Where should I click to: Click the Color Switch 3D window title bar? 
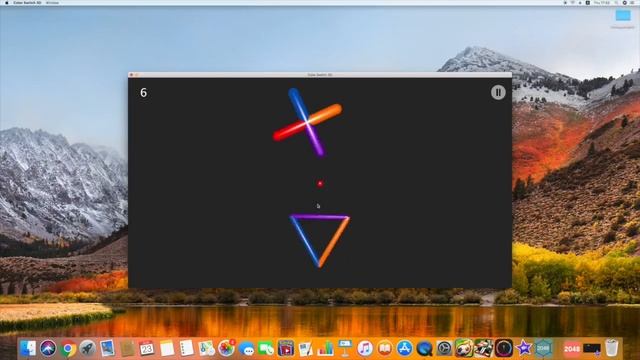(x=320, y=75)
